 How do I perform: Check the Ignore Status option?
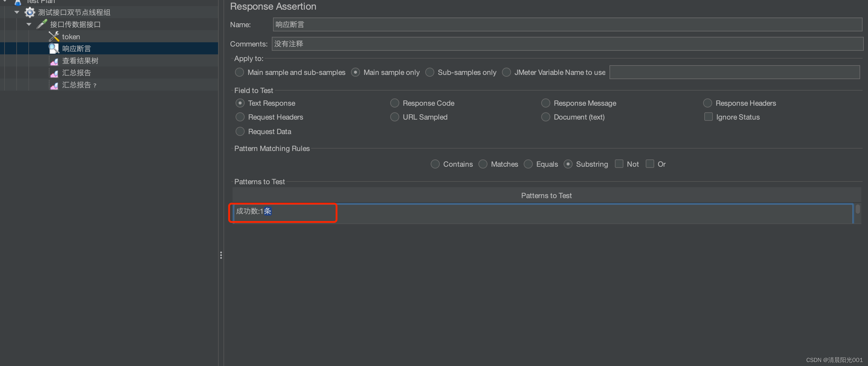(708, 117)
